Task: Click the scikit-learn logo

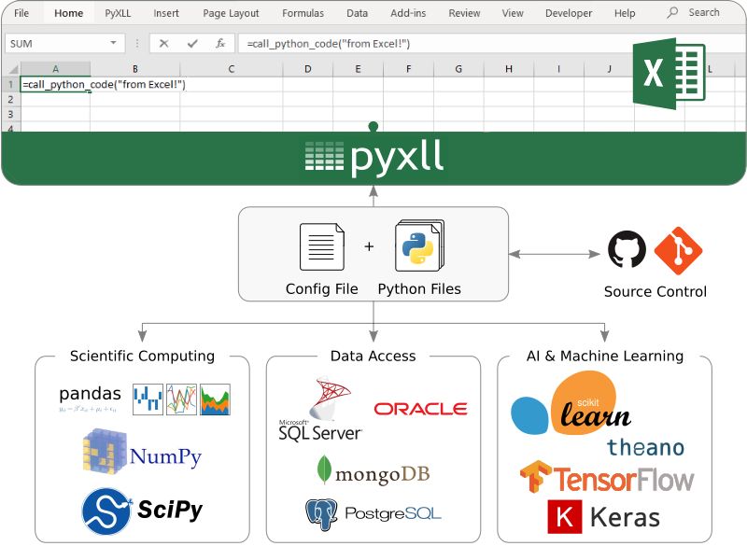Action: point(571,404)
